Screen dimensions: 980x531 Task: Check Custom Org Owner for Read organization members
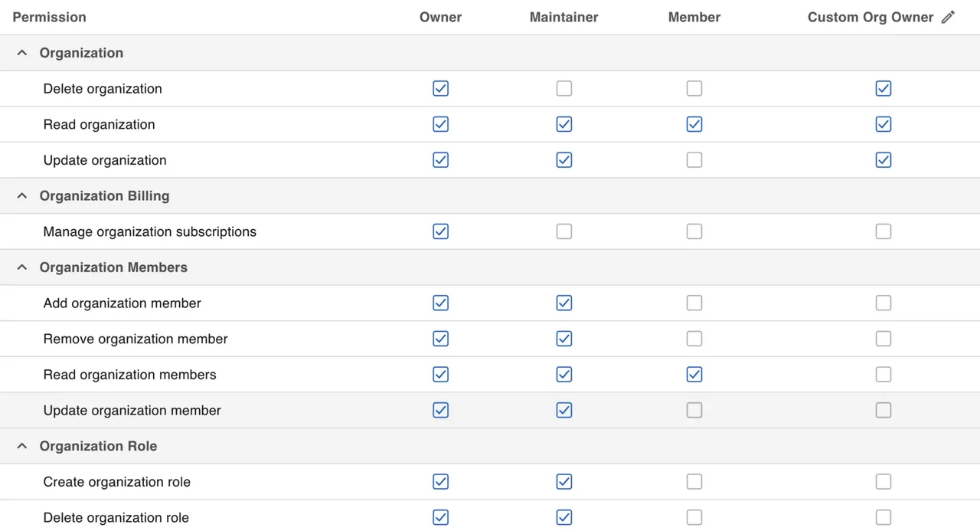click(884, 375)
